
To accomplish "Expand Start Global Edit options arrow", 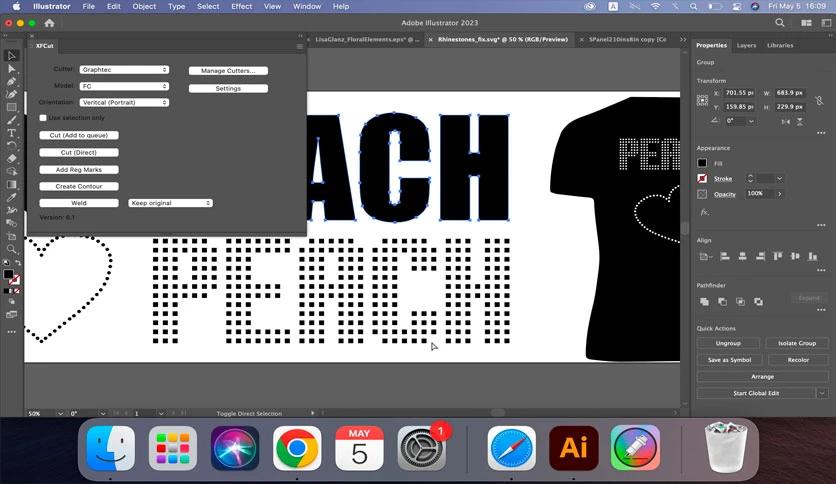I will (822, 393).
